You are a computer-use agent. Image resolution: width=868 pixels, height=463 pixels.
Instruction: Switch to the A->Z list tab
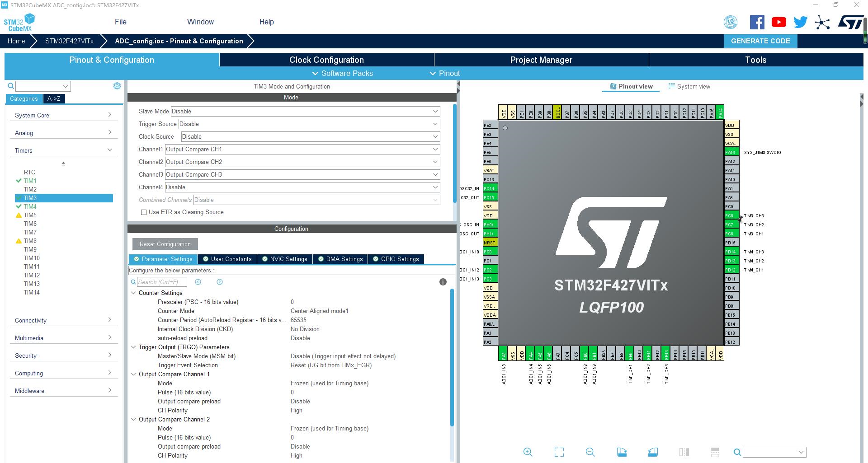tap(54, 98)
